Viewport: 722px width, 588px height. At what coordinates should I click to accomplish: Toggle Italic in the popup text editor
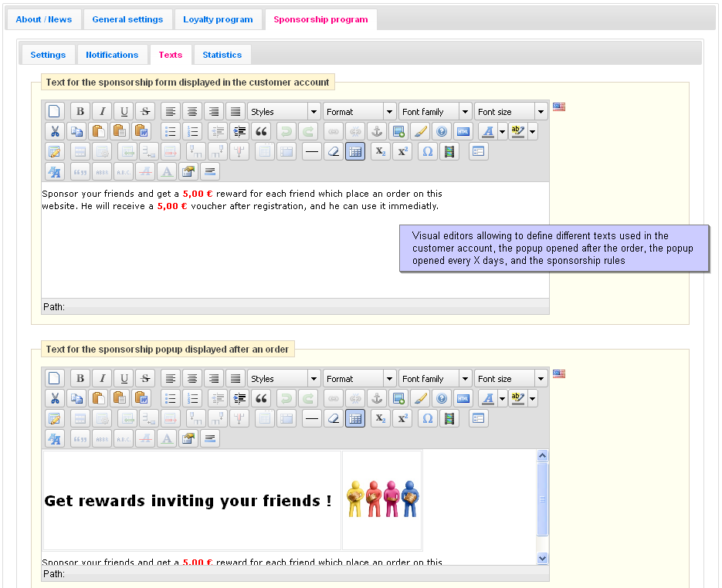click(102, 378)
